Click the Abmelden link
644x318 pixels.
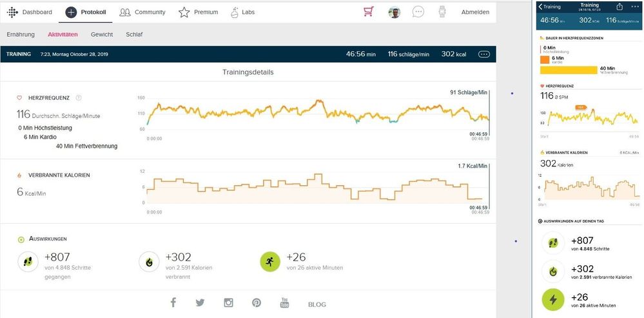475,12
